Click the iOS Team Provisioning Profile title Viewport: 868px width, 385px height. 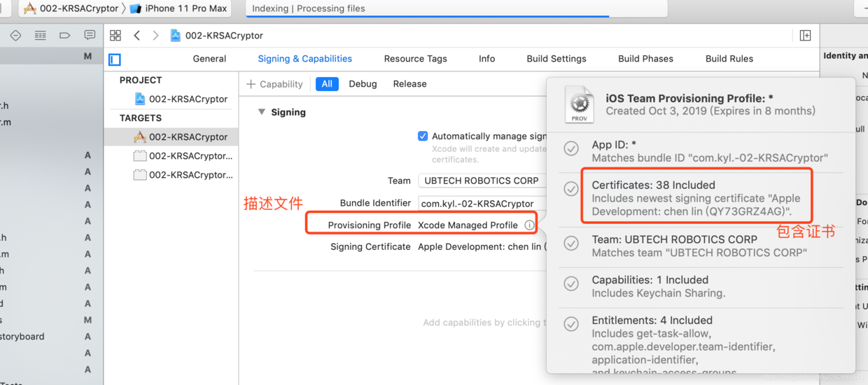[689, 99]
